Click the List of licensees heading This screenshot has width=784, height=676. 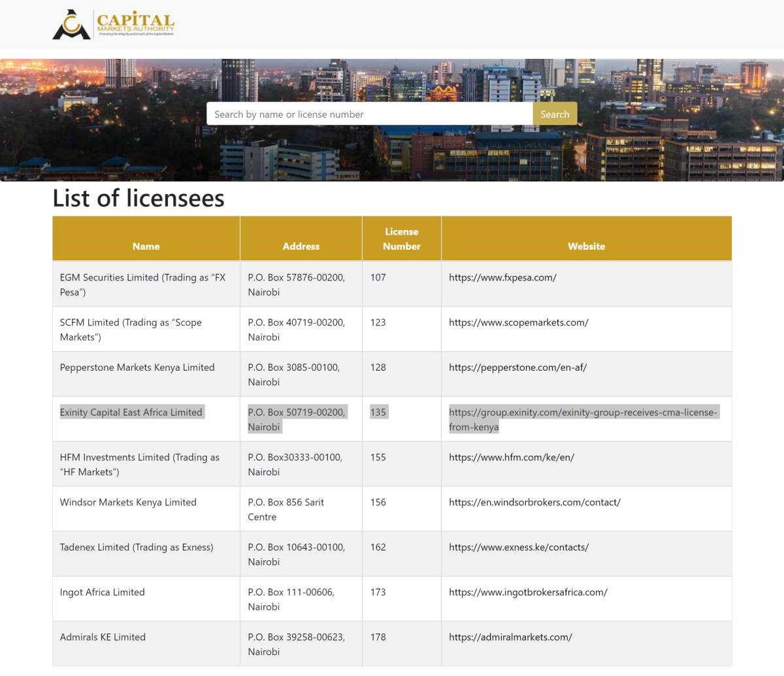click(138, 198)
